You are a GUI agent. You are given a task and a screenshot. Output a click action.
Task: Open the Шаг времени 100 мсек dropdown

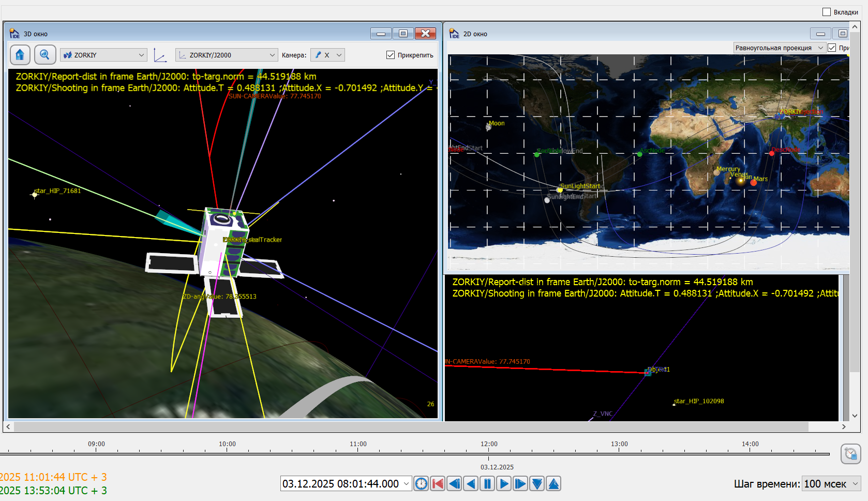pos(831,484)
